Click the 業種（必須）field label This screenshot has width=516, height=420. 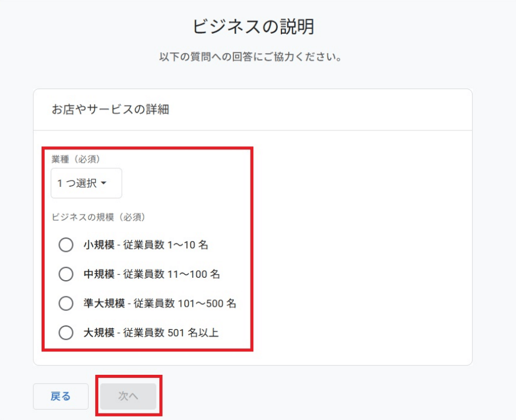click(x=76, y=159)
